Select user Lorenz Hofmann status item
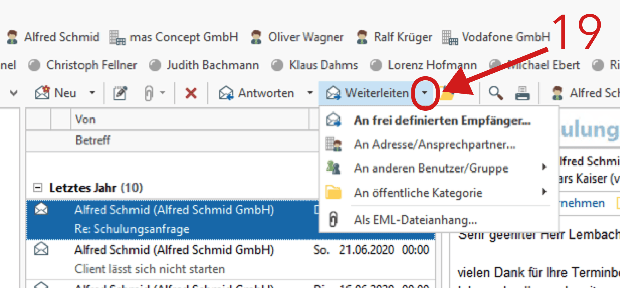The image size is (644, 288). [423, 65]
